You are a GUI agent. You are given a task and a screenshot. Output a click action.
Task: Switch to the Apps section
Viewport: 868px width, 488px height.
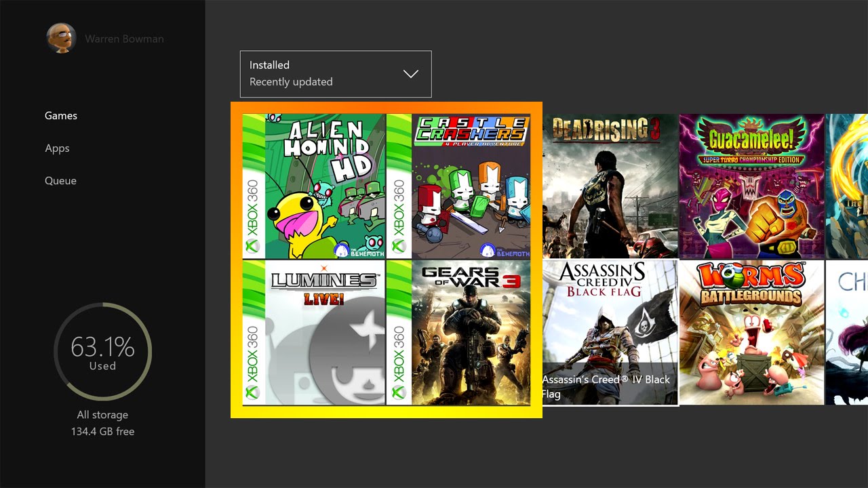pos(57,148)
